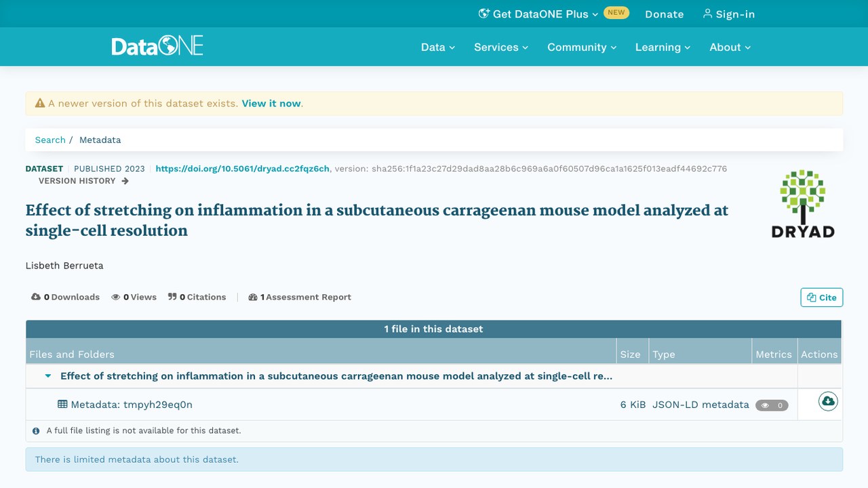Click the Dryad tree logo
Screen dimensions: 868x488
(x=803, y=204)
